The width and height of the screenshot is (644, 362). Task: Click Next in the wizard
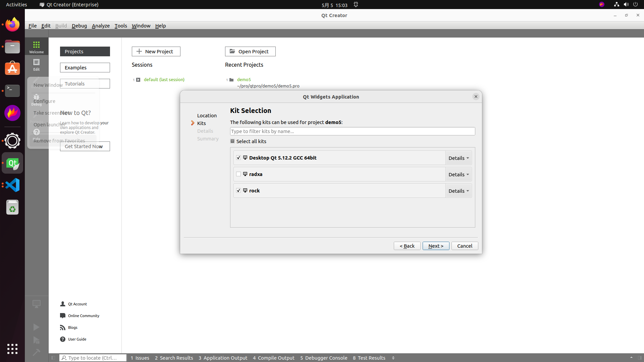[x=436, y=246]
